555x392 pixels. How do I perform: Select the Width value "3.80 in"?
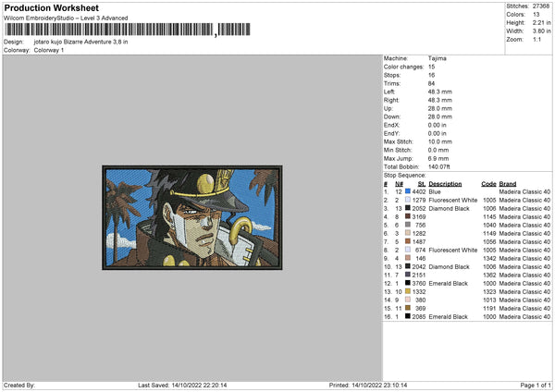[x=542, y=31]
